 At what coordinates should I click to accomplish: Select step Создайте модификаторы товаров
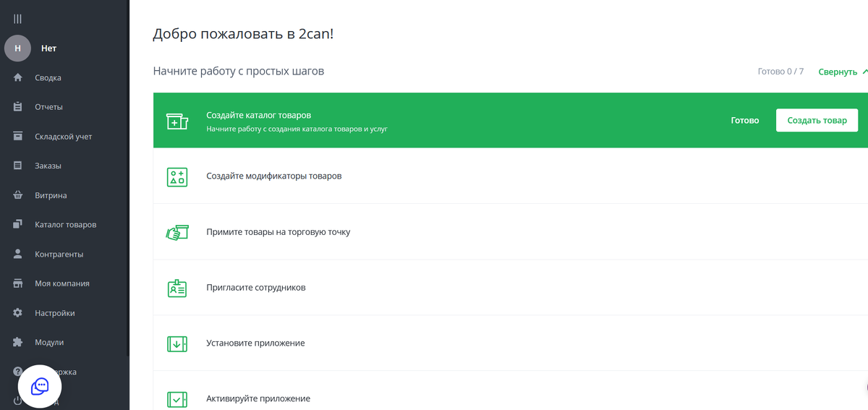[x=511, y=176]
